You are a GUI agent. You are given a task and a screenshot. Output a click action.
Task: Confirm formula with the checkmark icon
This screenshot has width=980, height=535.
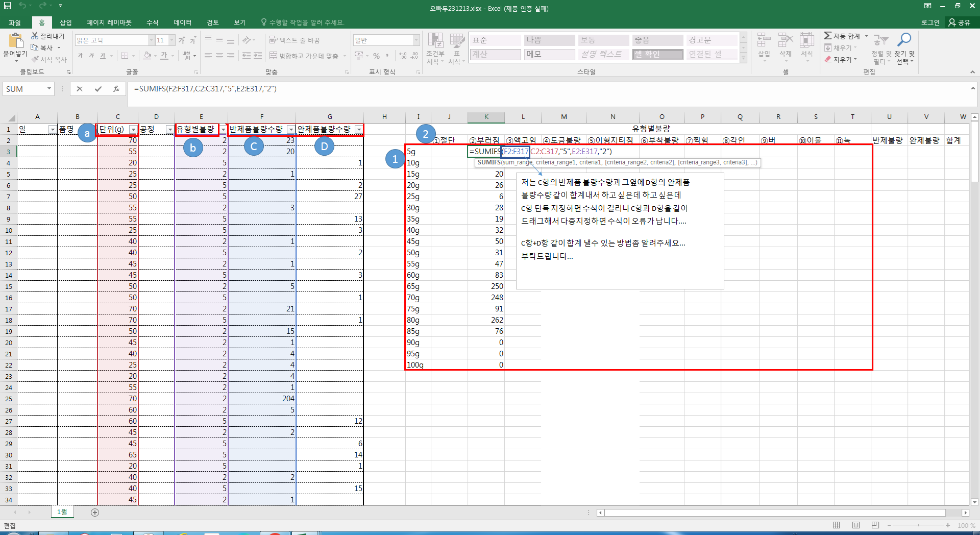tap(98, 89)
